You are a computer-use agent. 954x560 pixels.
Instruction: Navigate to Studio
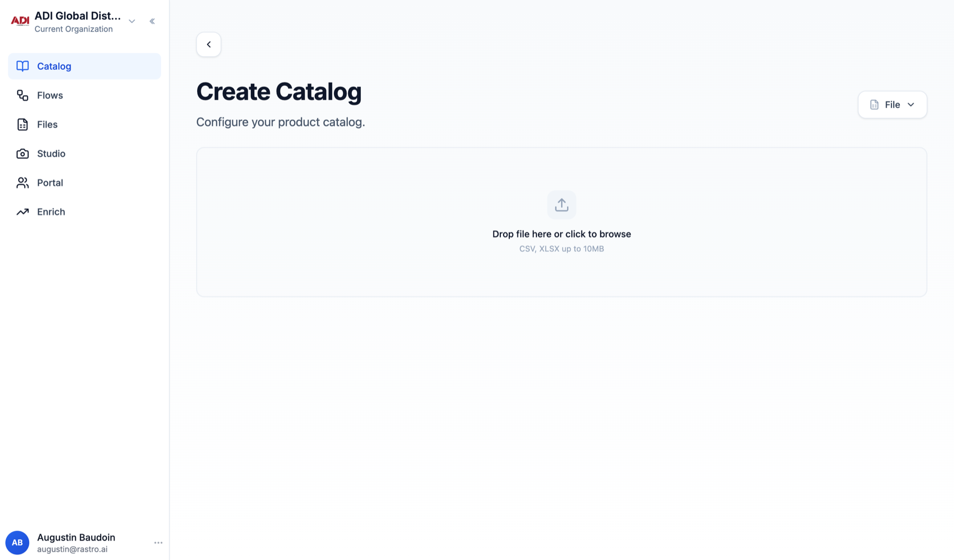(x=84, y=154)
